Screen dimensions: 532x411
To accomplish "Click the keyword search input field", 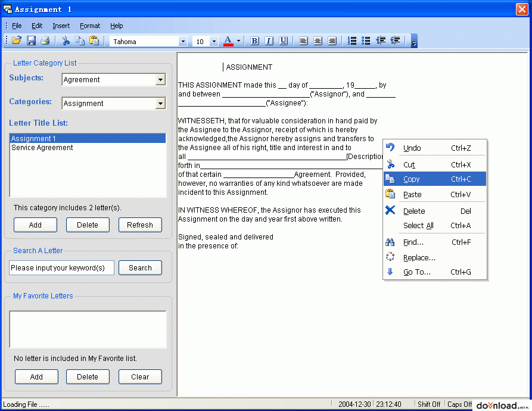I will (x=61, y=268).
